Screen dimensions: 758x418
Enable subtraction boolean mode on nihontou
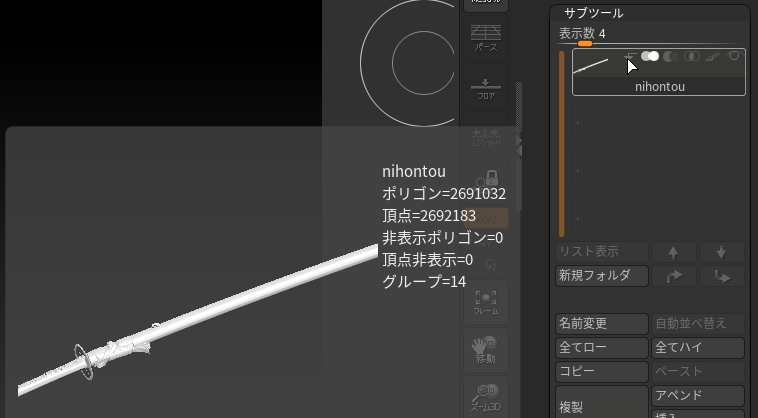[670, 57]
